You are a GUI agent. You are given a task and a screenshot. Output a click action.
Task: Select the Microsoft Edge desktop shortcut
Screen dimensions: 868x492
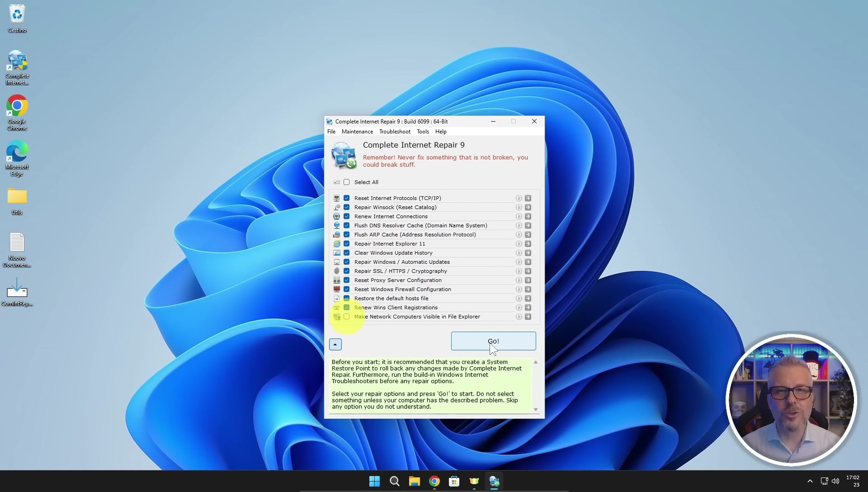tap(17, 158)
